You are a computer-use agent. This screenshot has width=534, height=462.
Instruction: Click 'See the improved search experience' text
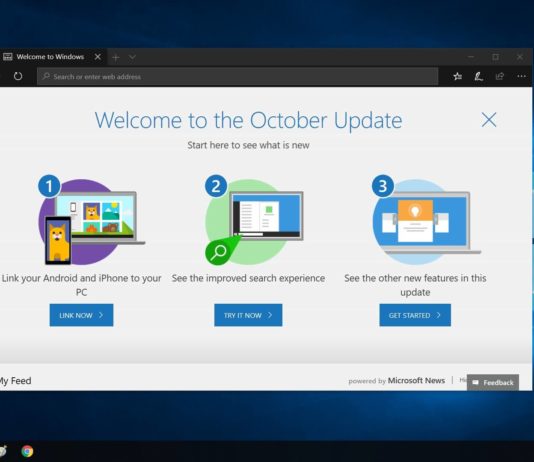click(x=248, y=278)
